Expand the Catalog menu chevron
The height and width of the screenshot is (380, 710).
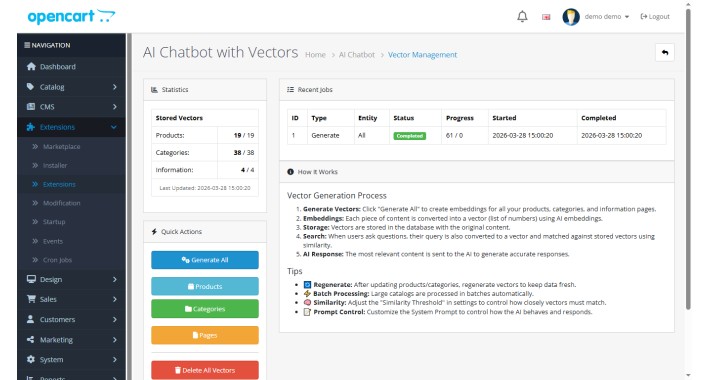[x=115, y=87]
